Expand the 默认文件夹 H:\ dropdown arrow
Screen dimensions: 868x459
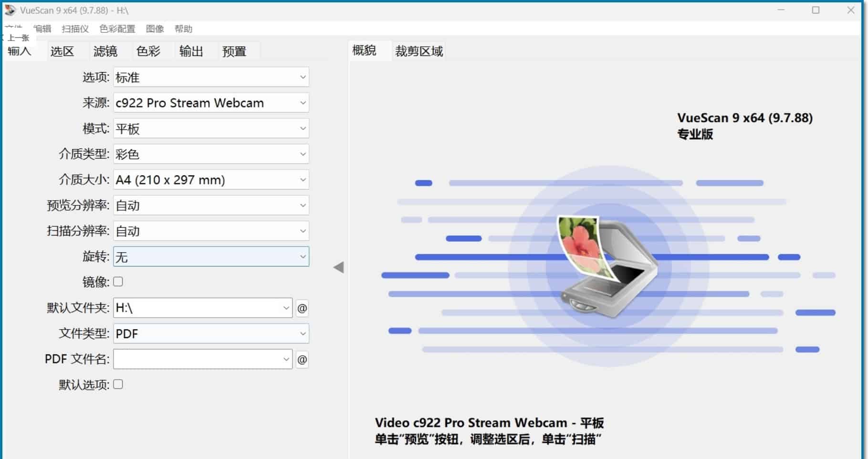click(x=286, y=308)
